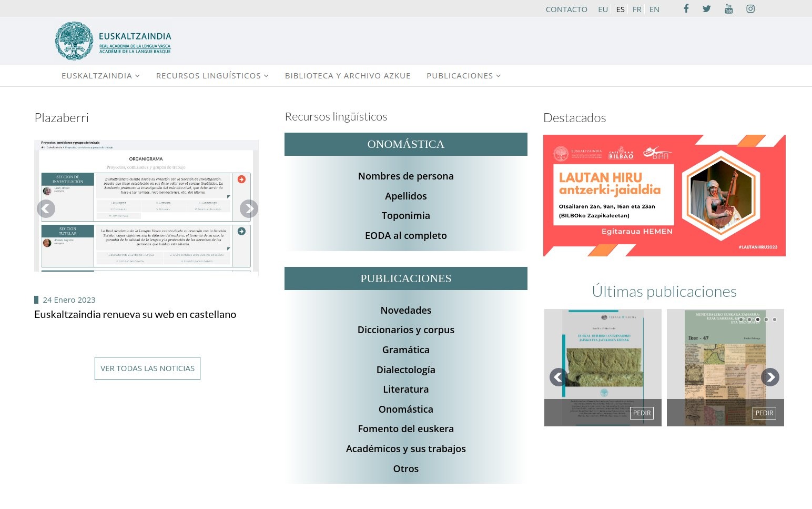Open Apellidos resource
This screenshot has height=509, width=812.
pyautogui.click(x=406, y=196)
